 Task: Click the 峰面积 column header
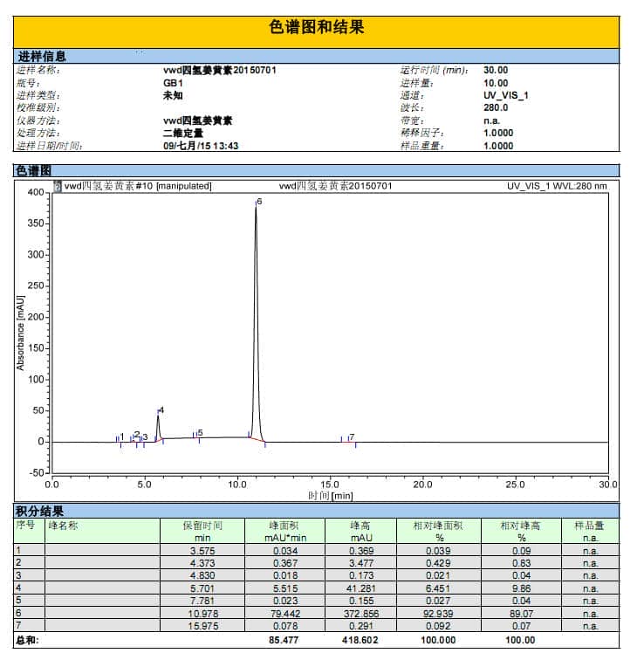pyautogui.click(x=285, y=531)
